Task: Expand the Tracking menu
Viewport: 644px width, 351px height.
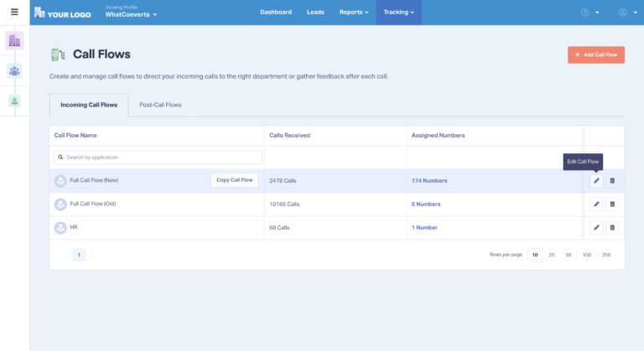Action: pyautogui.click(x=399, y=13)
